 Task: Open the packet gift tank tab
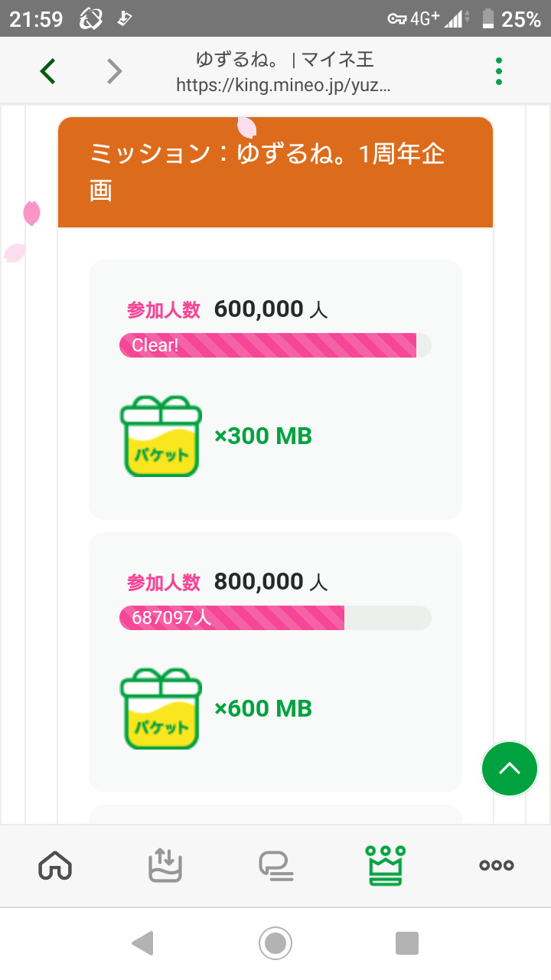(x=165, y=865)
